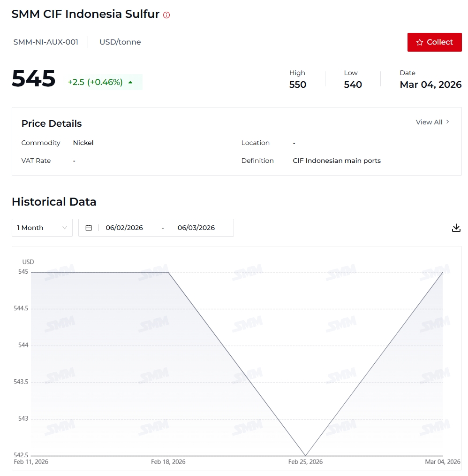The image size is (468, 476).
Task: Click the SMM-NI-AUX-001 price code
Action: pos(46,42)
